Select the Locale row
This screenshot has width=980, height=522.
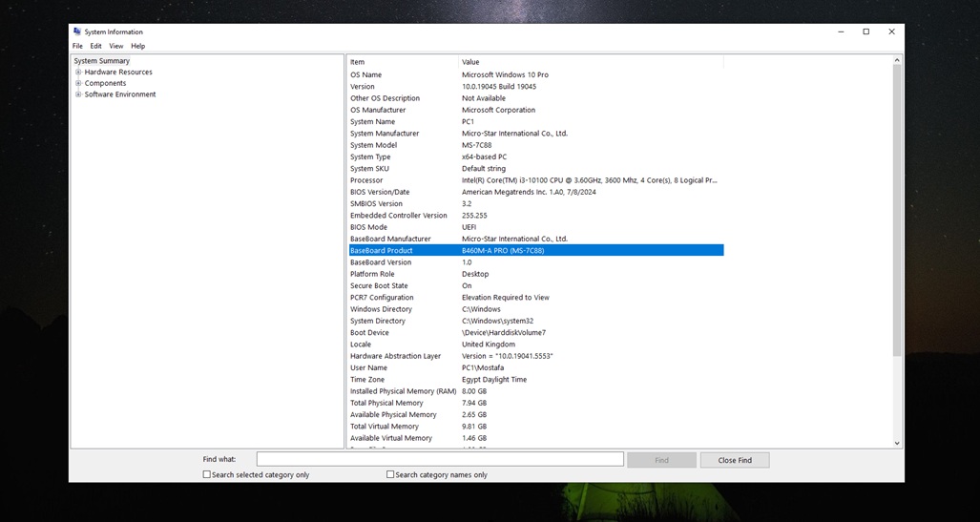click(536, 345)
